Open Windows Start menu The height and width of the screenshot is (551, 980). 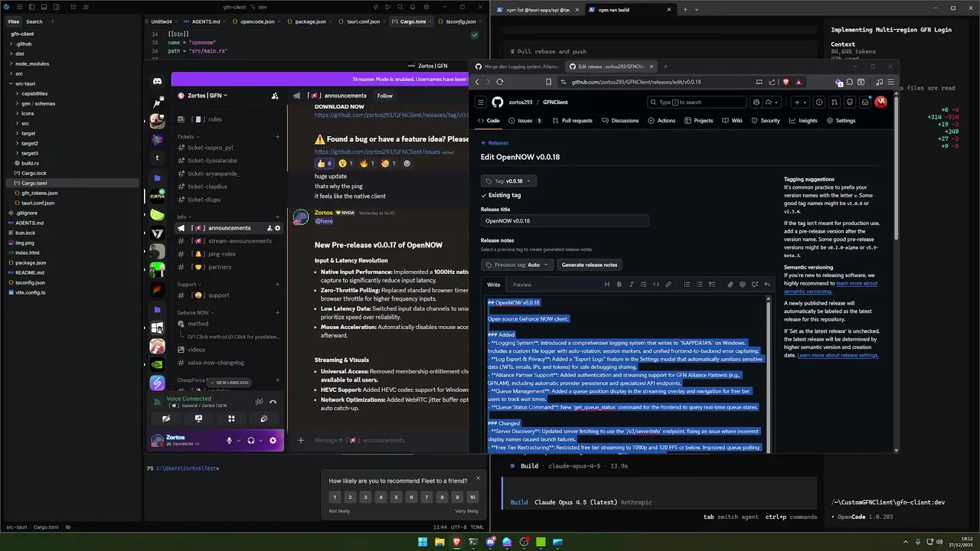[x=423, y=542]
